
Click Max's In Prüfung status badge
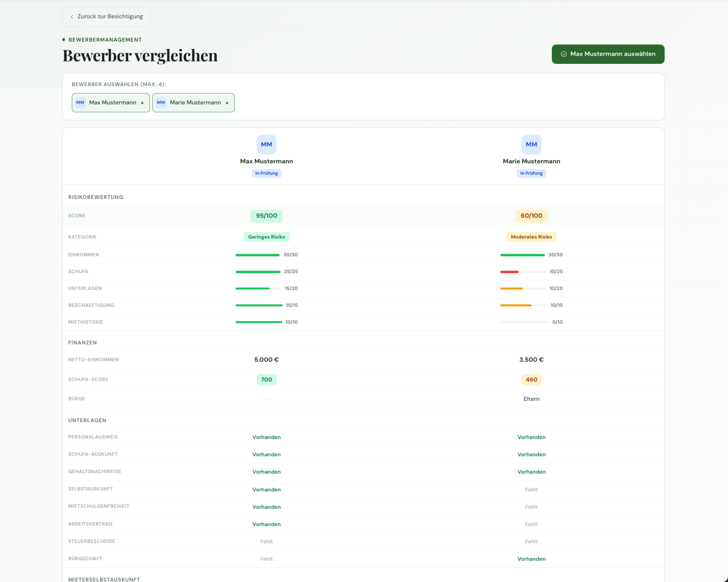tap(266, 173)
